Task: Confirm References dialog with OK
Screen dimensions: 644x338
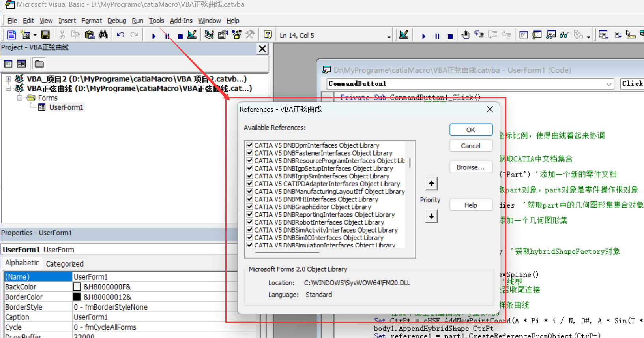Action: click(x=471, y=130)
